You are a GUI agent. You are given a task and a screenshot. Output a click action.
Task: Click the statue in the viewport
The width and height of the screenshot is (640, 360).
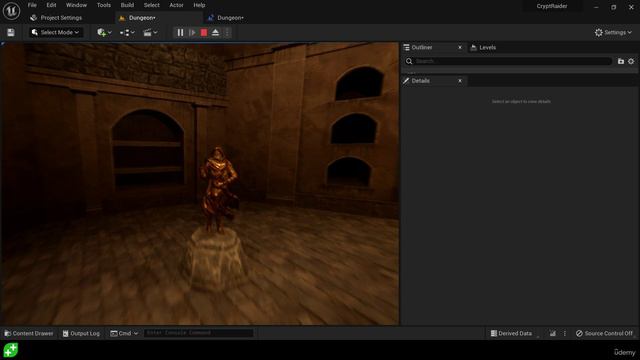click(218, 191)
